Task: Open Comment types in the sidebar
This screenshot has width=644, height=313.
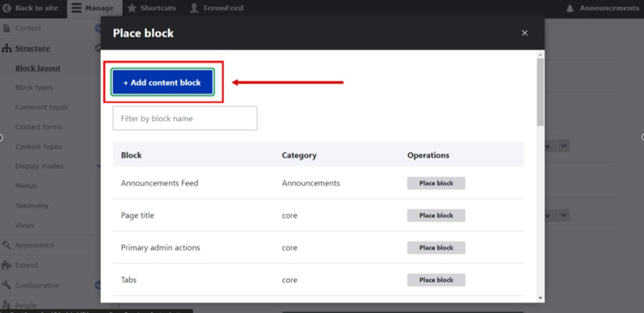Action: click(x=41, y=107)
